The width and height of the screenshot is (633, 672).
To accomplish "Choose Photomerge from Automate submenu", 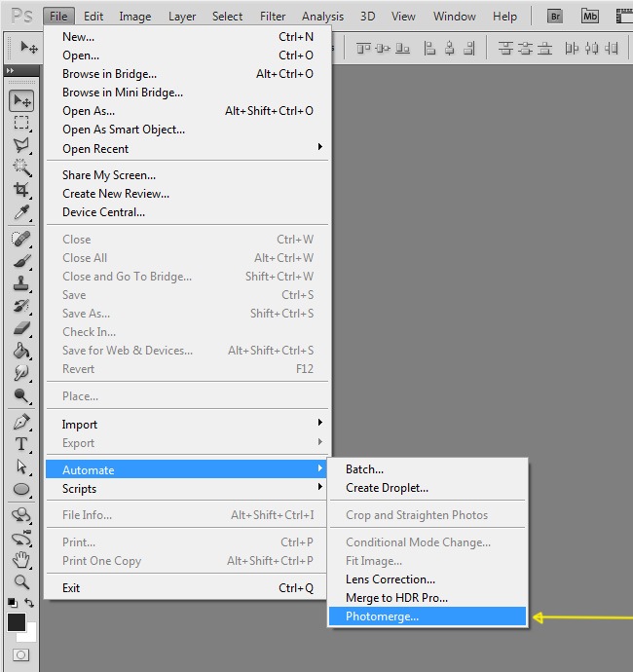I will (x=428, y=616).
